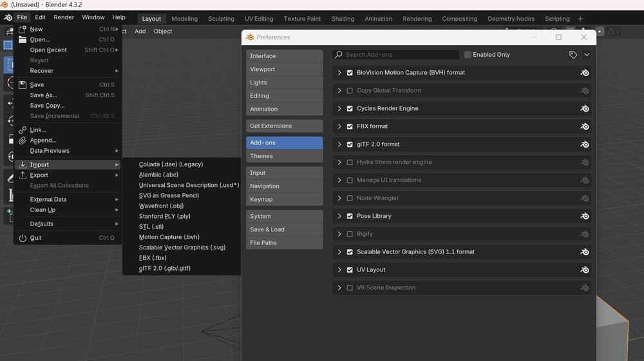Image resolution: width=644 pixels, height=361 pixels.
Task: Click the Blender logo beside Pose Library
Action: click(x=585, y=216)
